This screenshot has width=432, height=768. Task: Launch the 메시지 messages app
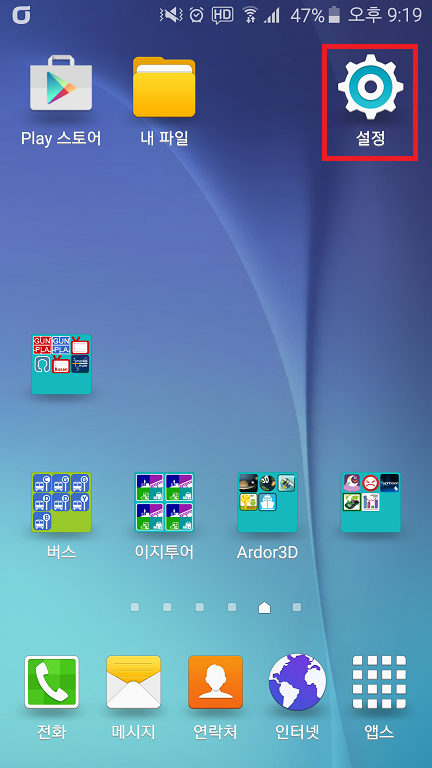point(134,682)
